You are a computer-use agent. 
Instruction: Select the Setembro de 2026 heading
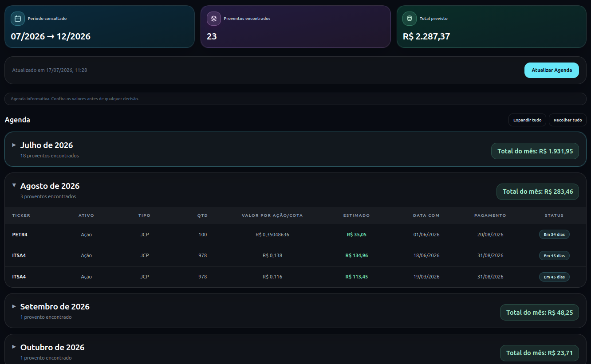55,306
